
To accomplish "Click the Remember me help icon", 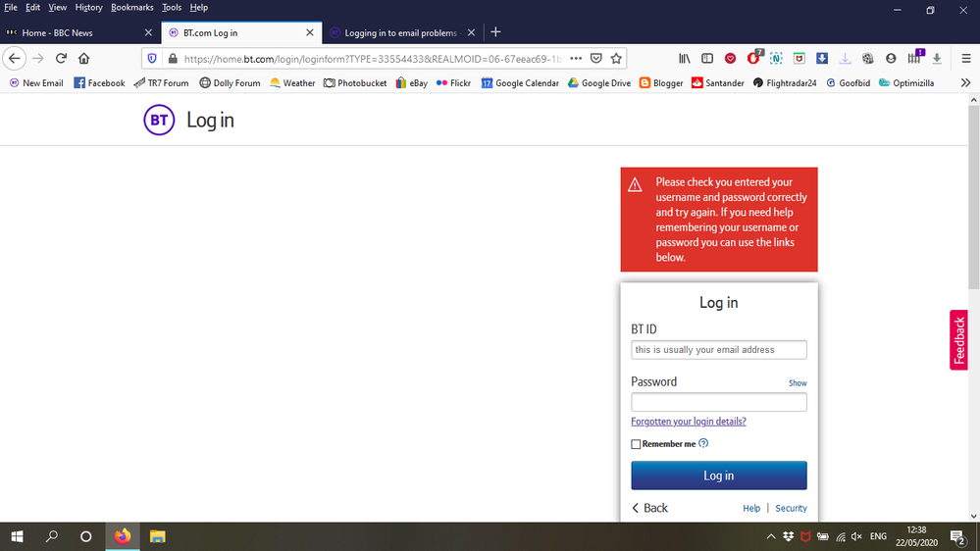I will click(x=703, y=444).
